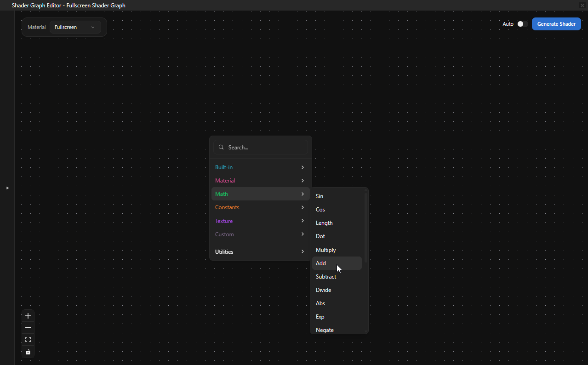Click the fit view icon
This screenshot has height=365, width=588.
[x=28, y=340]
